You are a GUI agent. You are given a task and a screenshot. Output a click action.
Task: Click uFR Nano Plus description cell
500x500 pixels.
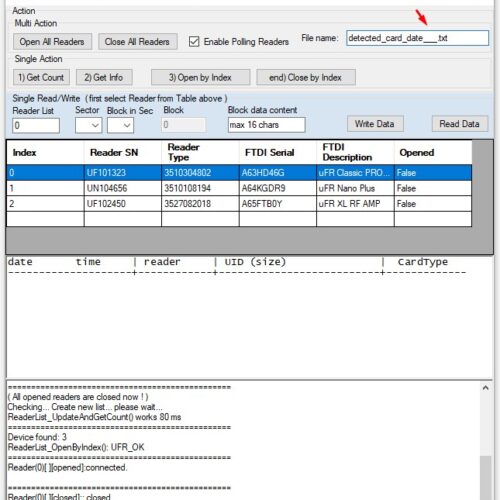pos(355,188)
